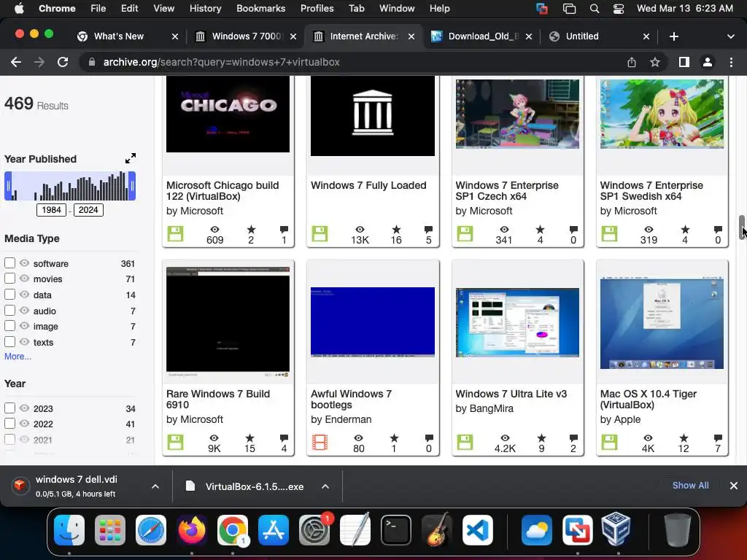This screenshot has width=747, height=560.
Task: Open Trash in the dock
Action: pos(678,530)
